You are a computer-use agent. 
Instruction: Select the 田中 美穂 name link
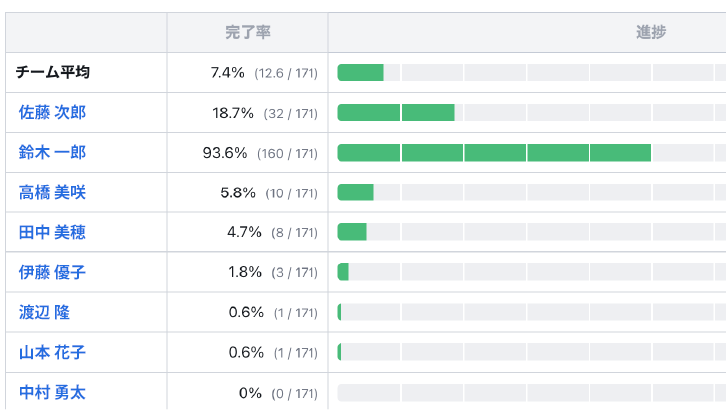coord(52,233)
